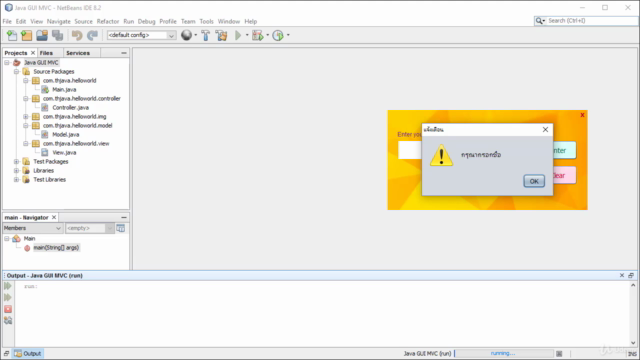This screenshot has height=360, width=640.
Task: Click the red Stop icon in Output
Action: tap(8, 309)
